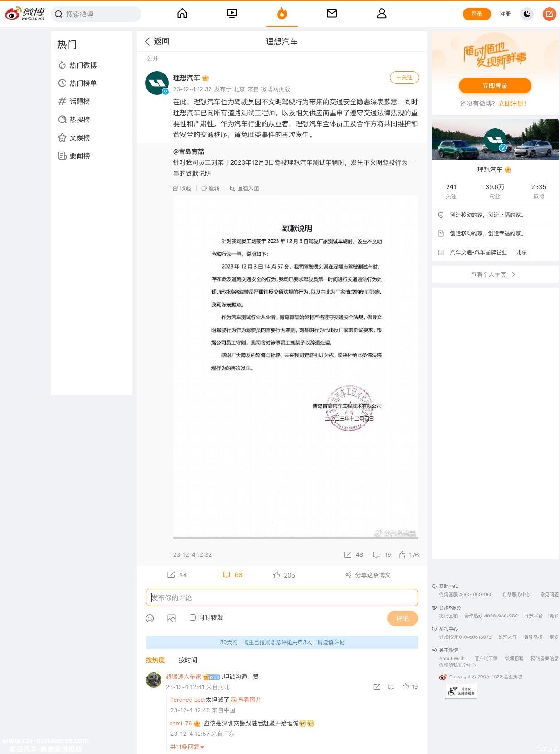Image resolution: width=560 pixels, height=754 pixels.
Task: Open 查看图片 in Terence-Lee reply
Action: (246, 700)
